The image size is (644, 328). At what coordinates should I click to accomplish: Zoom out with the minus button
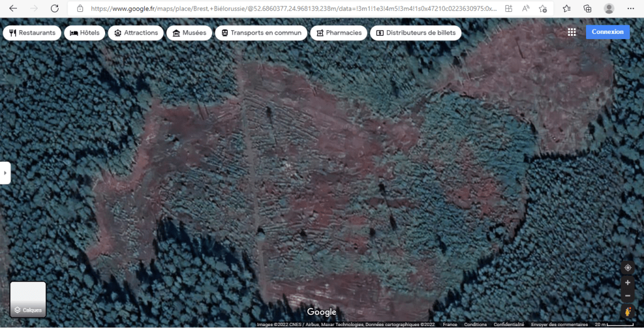627,295
